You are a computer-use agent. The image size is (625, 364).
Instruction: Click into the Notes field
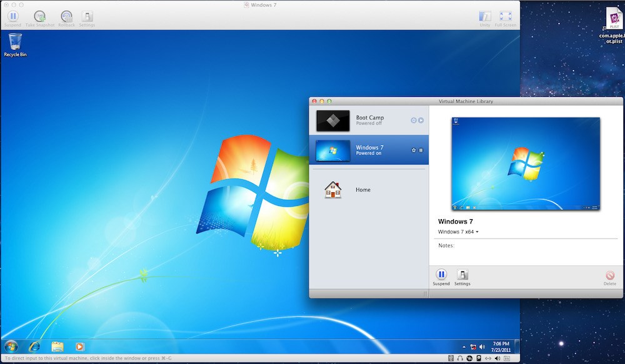click(526, 252)
